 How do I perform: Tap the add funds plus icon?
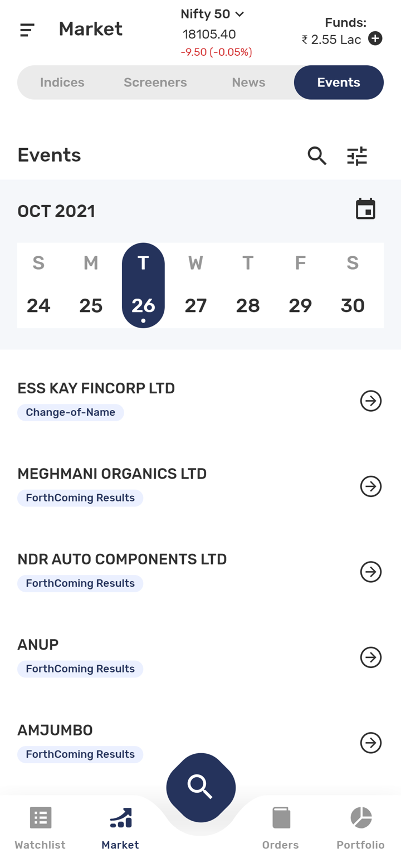coord(375,39)
